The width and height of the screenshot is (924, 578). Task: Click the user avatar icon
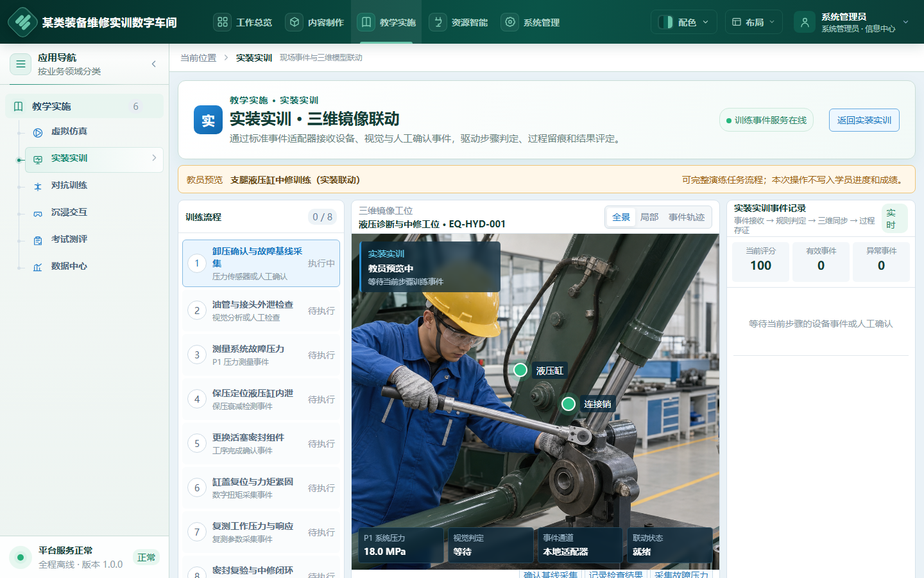[805, 22]
